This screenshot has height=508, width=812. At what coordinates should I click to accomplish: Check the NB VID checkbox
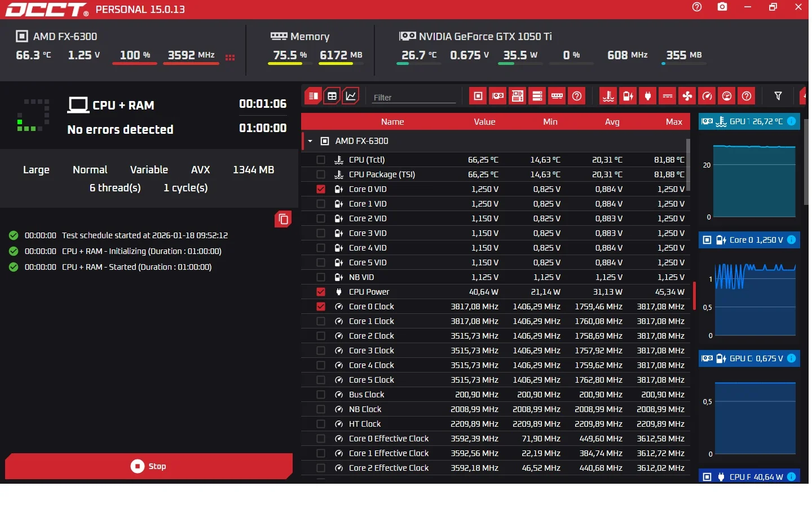321,277
